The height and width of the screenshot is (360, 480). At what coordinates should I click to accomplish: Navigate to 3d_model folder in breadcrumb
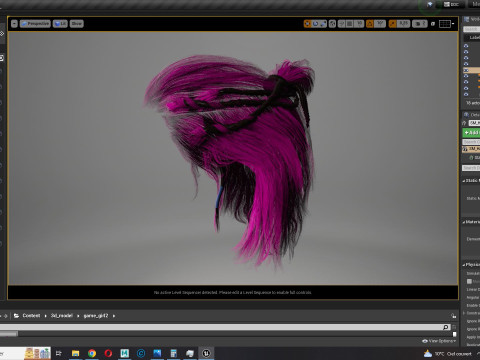pos(62,316)
